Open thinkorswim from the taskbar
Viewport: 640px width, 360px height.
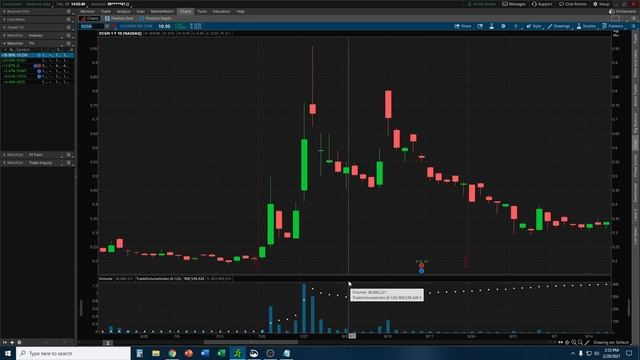(x=237, y=353)
